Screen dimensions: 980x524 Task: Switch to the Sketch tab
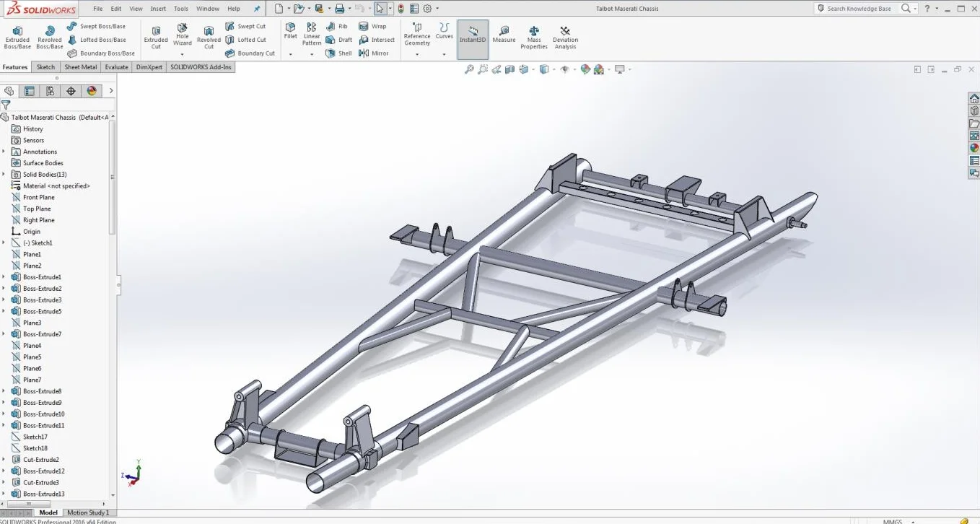pos(45,67)
